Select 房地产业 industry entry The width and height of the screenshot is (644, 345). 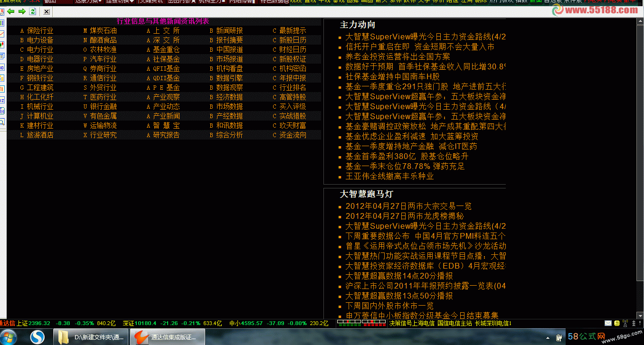[40, 69]
